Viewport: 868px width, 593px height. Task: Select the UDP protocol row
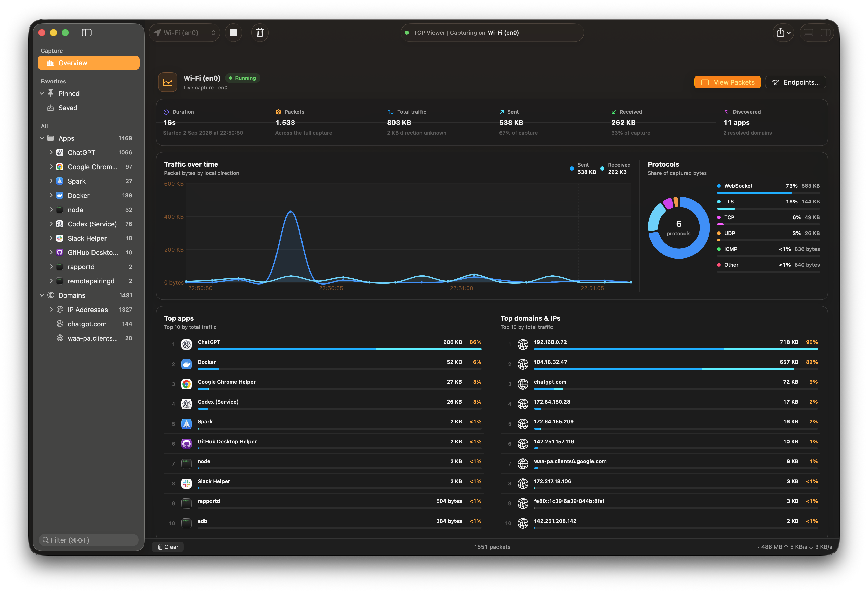coord(768,235)
